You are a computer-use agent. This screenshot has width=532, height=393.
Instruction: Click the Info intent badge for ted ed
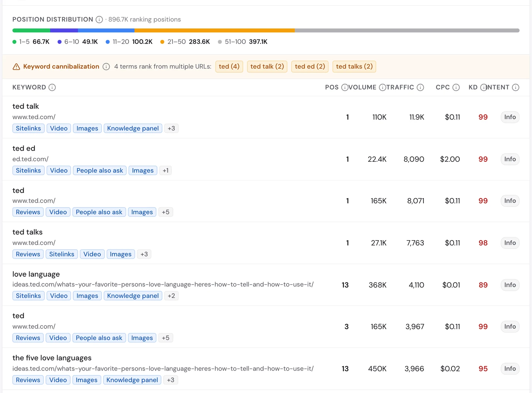point(510,159)
